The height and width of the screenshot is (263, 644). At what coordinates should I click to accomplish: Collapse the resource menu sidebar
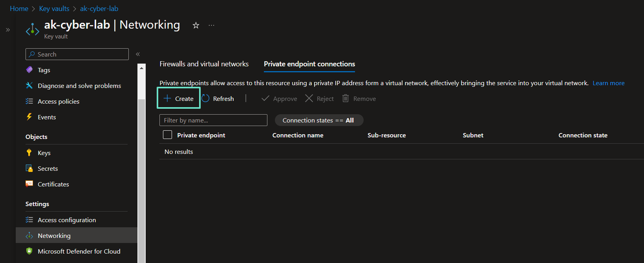coord(138,54)
